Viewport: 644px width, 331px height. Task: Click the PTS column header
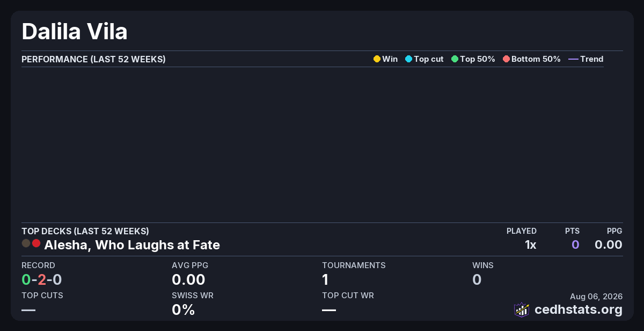pyautogui.click(x=572, y=231)
